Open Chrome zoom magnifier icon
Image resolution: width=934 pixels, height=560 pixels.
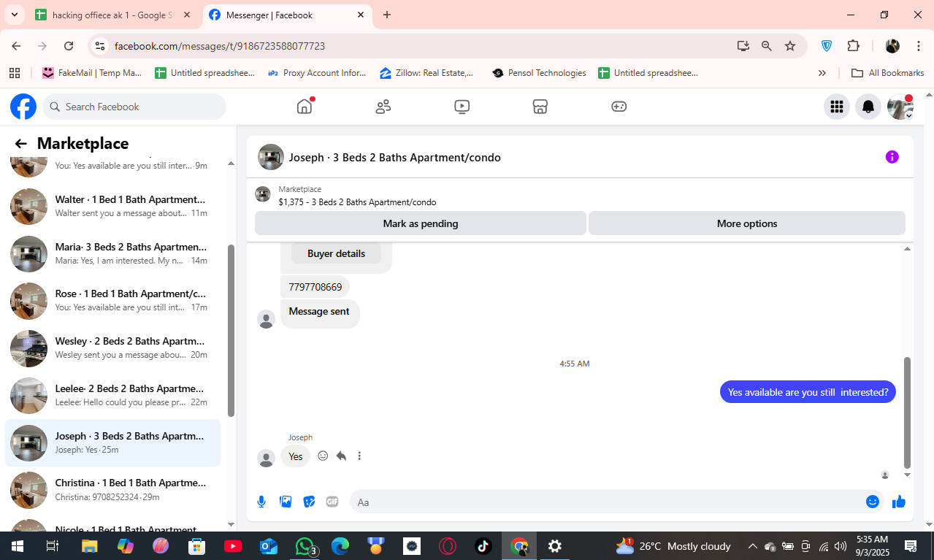[767, 46]
